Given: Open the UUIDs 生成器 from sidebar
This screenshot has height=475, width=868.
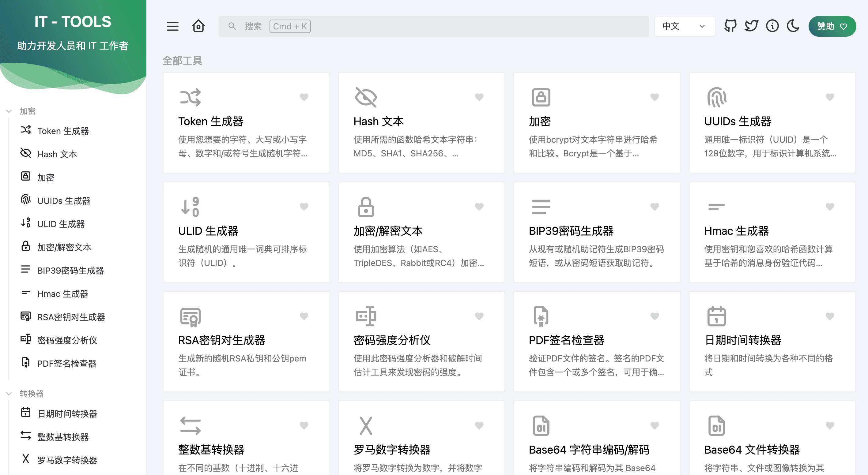Looking at the screenshot, I should (x=63, y=201).
